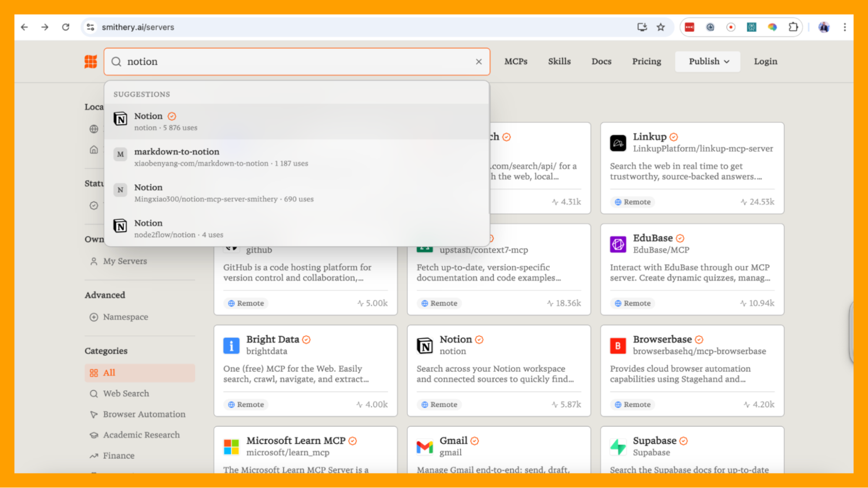Open the Browserbase red icon
The width and height of the screenshot is (868, 488).
click(x=618, y=346)
